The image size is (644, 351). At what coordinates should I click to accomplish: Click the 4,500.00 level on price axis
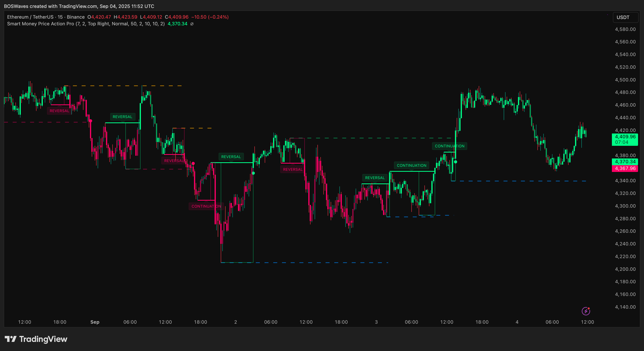(x=625, y=80)
